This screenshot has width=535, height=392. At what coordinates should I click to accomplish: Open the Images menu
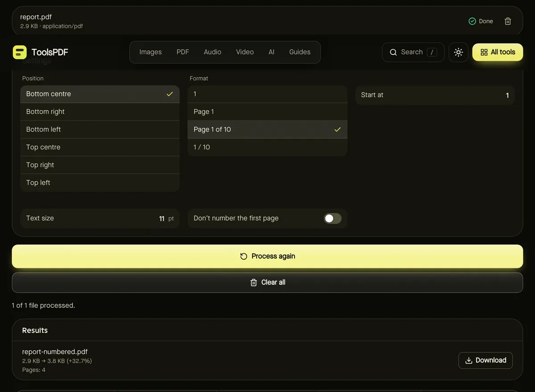pyautogui.click(x=151, y=52)
